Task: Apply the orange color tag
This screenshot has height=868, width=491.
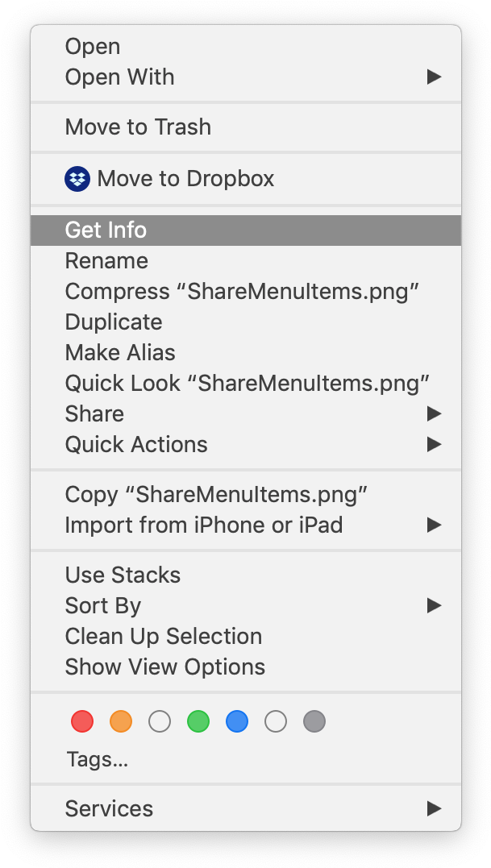Action: [x=121, y=721]
